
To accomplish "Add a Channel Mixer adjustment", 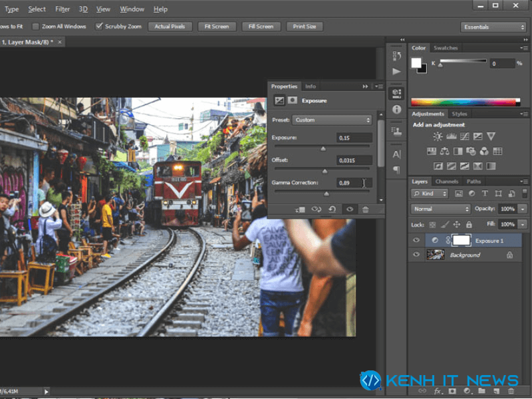I will [484, 152].
